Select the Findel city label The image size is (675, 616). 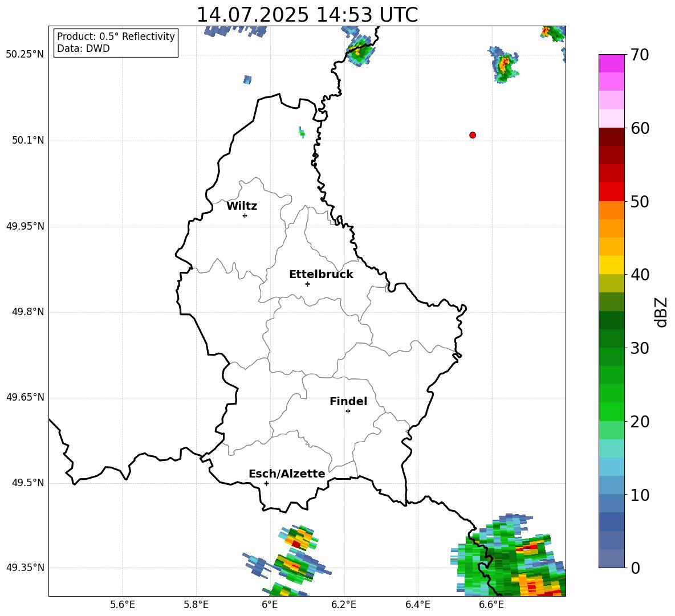[348, 401]
